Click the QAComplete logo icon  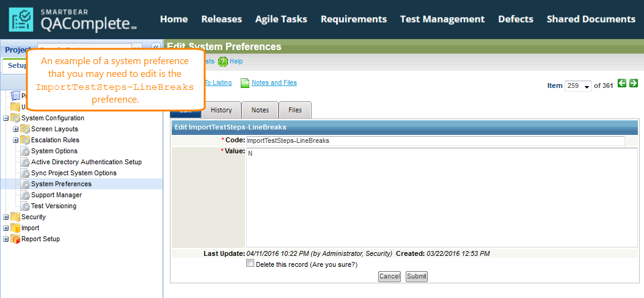21,20
